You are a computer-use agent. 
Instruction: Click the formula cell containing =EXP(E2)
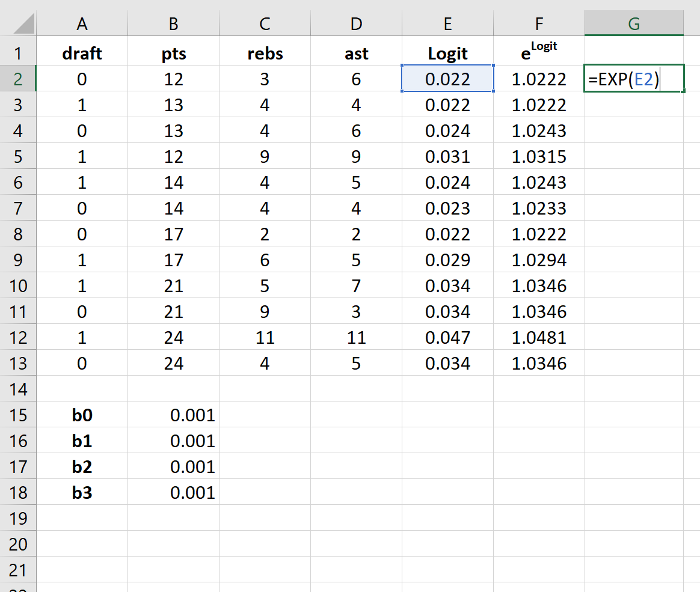point(634,79)
